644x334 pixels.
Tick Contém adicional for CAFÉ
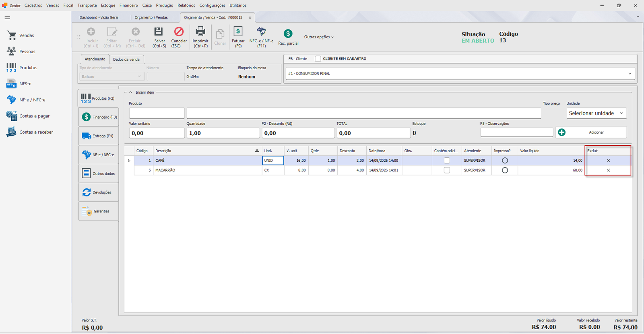447,161
